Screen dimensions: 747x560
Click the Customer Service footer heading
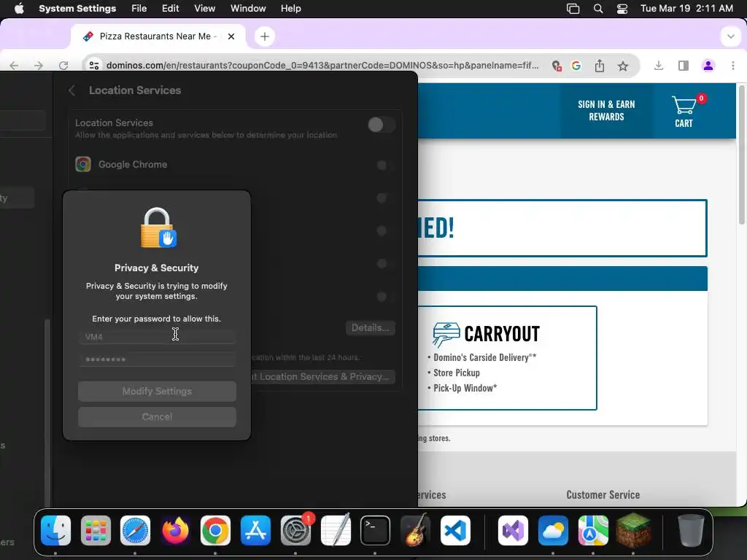coord(603,495)
